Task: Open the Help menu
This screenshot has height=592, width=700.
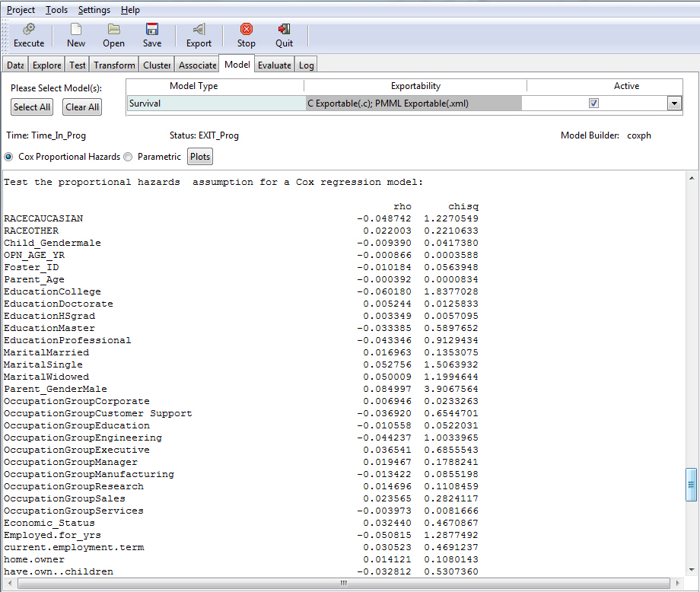Action: (130, 10)
